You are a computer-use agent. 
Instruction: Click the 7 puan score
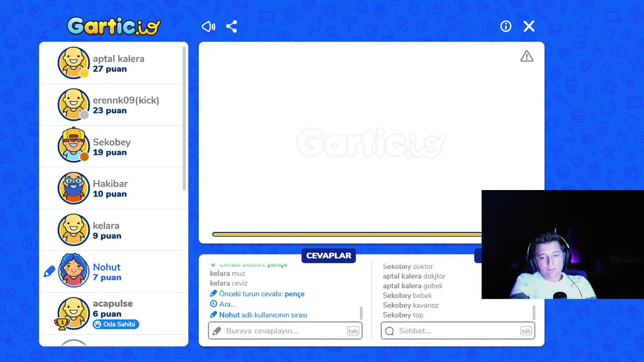pyautogui.click(x=107, y=278)
